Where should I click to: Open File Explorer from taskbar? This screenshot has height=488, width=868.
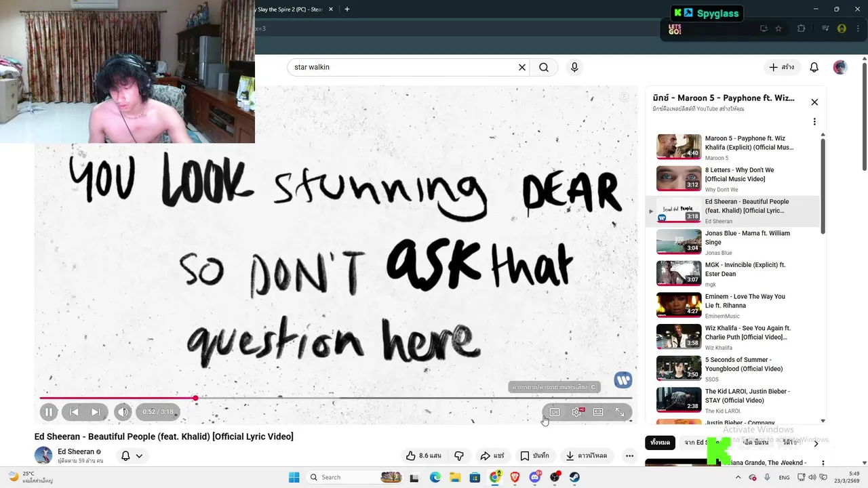coord(455,477)
